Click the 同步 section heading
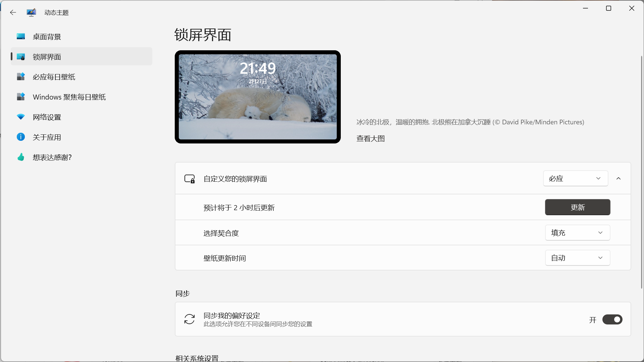Viewport: 644px width, 362px height. (183, 294)
